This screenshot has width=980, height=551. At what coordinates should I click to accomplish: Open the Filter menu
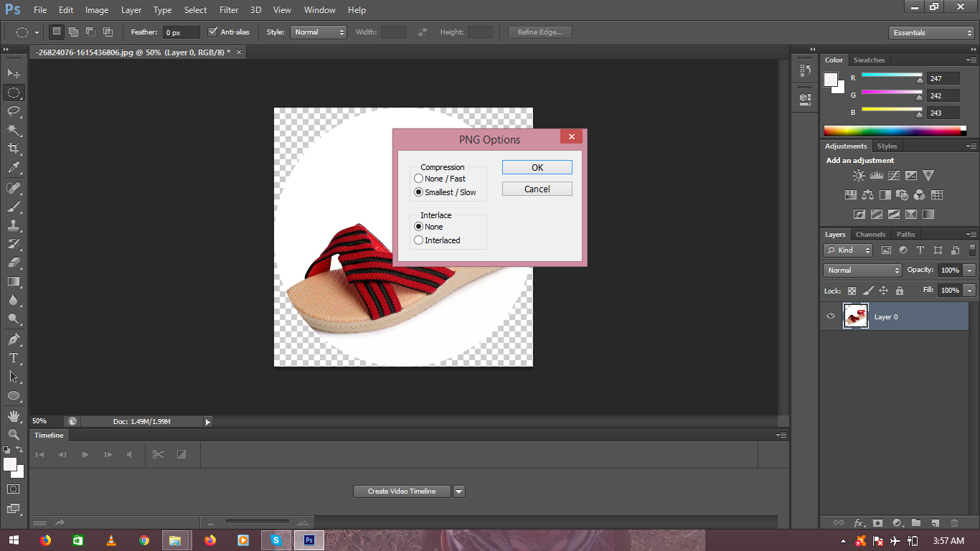(x=229, y=10)
